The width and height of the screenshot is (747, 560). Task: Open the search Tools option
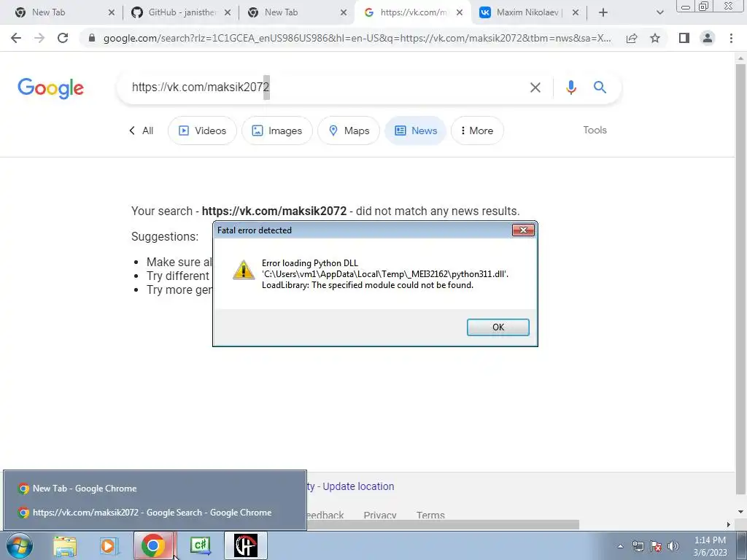coord(595,130)
